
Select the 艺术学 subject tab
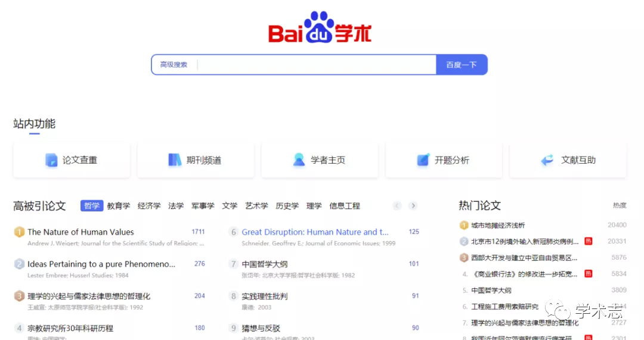tap(256, 206)
